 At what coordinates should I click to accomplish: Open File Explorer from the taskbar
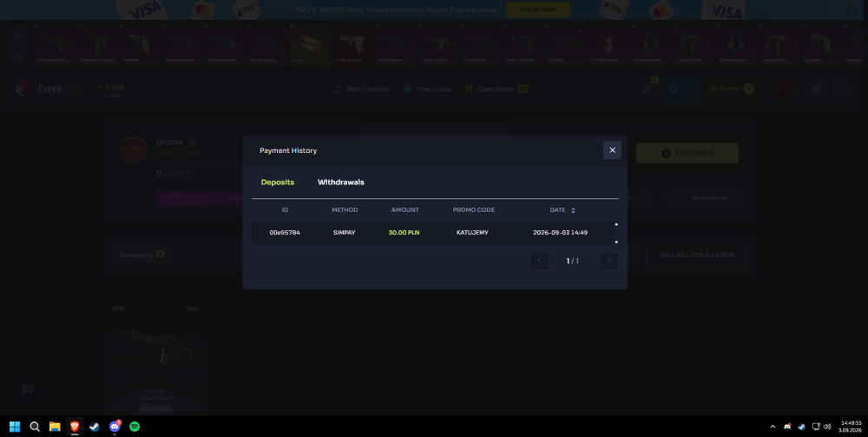[x=55, y=427]
